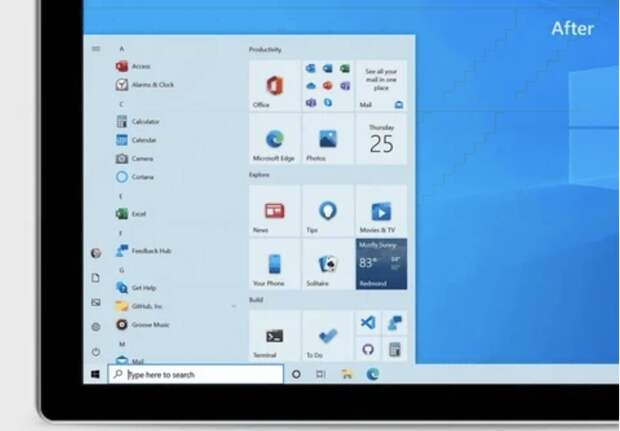Open the Mail live tile
Viewport: 620px width, 431px height.
pos(381,85)
